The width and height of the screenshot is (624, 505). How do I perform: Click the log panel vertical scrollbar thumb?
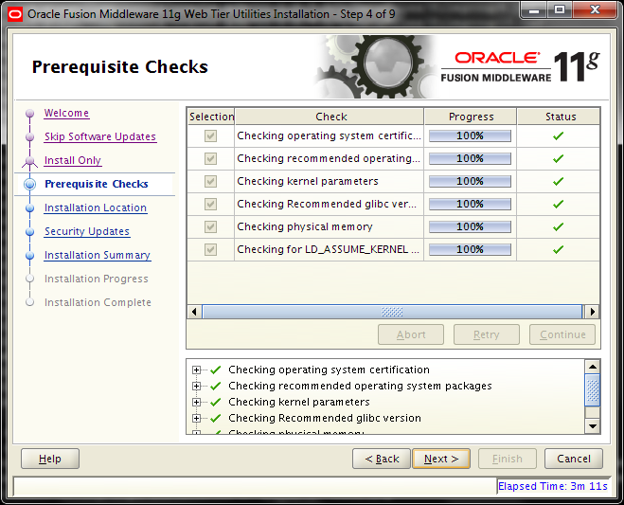(592, 390)
